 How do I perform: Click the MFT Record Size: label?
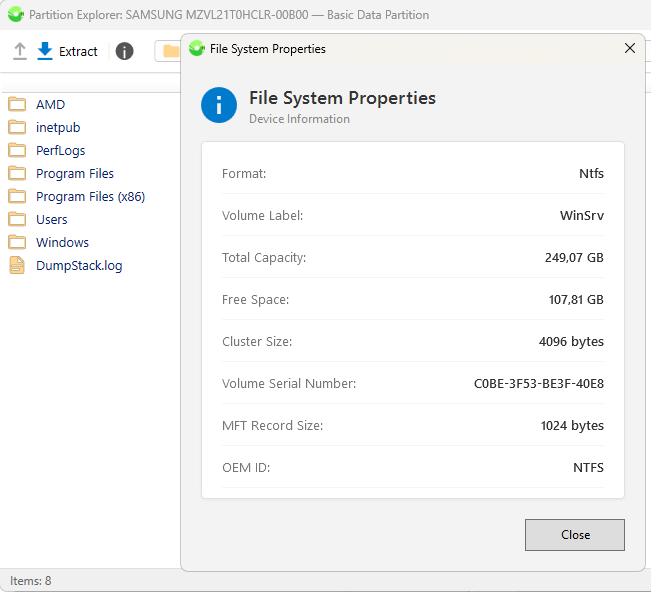pos(272,426)
